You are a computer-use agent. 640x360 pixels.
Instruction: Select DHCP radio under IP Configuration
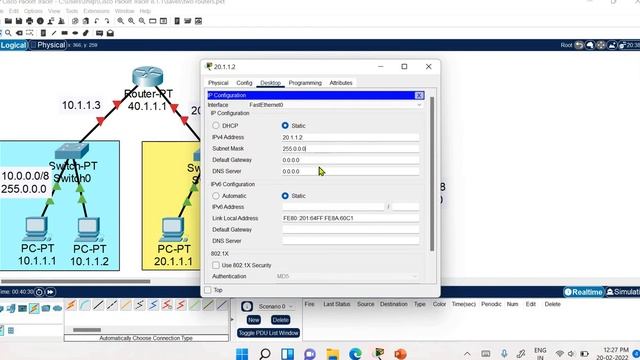click(x=216, y=126)
